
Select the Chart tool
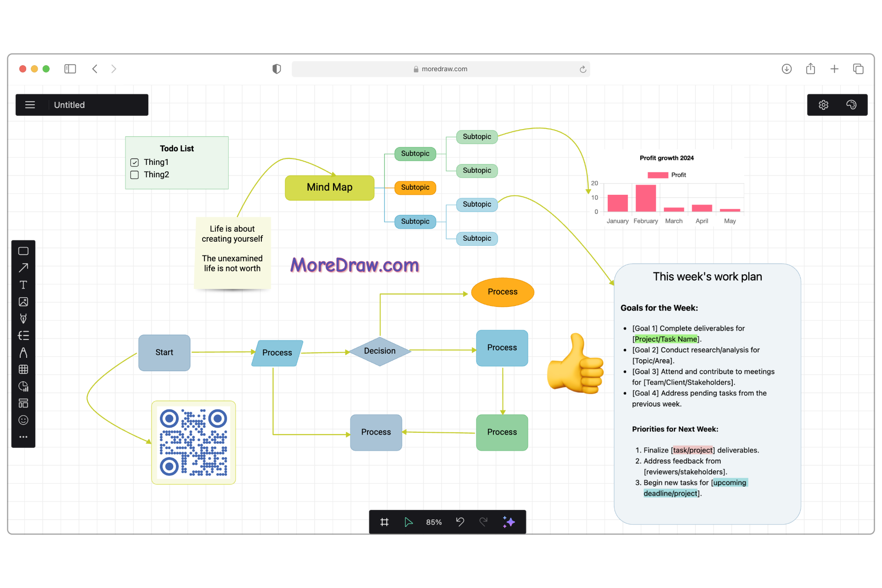(23, 386)
